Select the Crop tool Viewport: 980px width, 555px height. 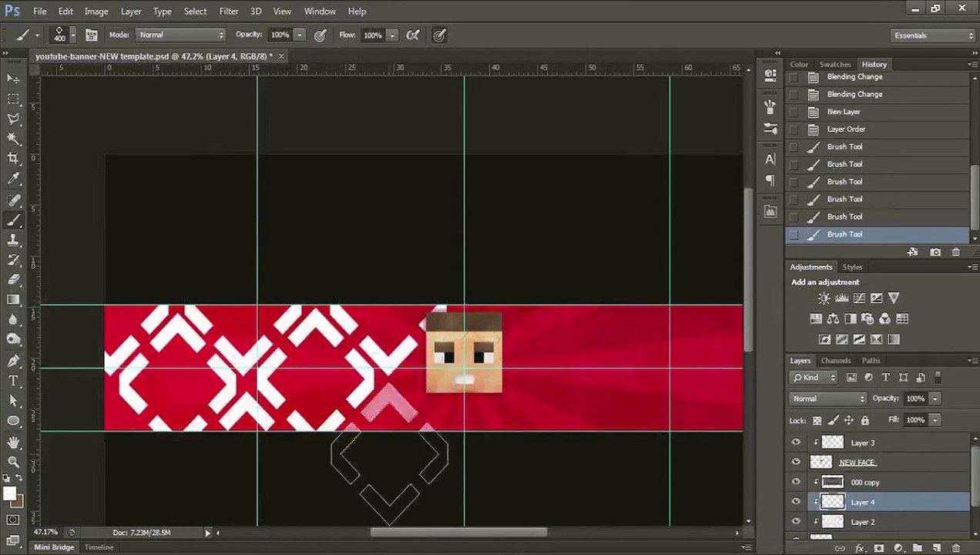point(13,159)
